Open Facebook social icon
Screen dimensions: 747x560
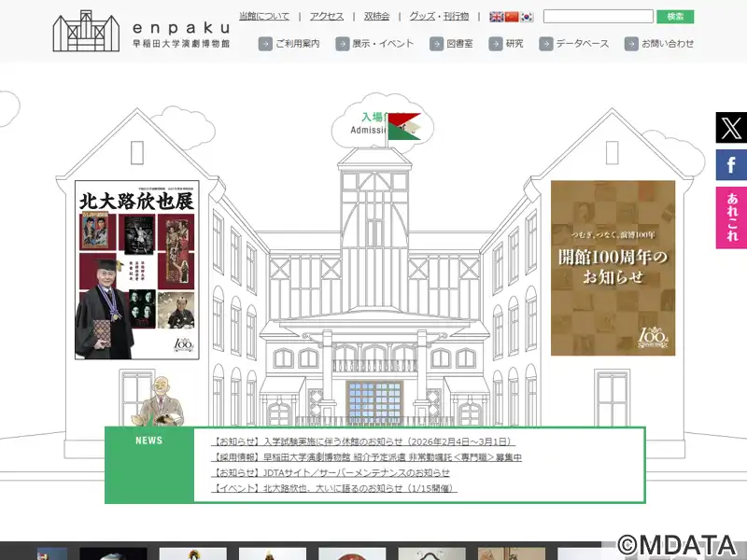click(731, 165)
